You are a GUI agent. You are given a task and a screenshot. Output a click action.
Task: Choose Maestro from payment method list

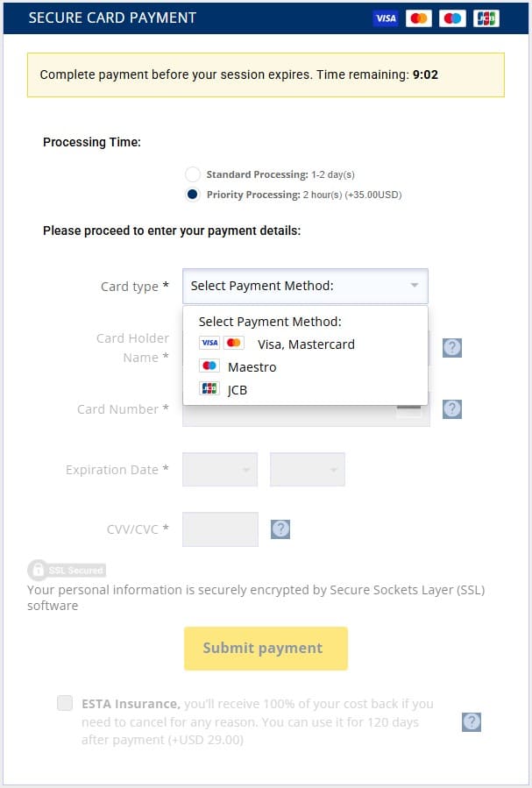point(252,367)
